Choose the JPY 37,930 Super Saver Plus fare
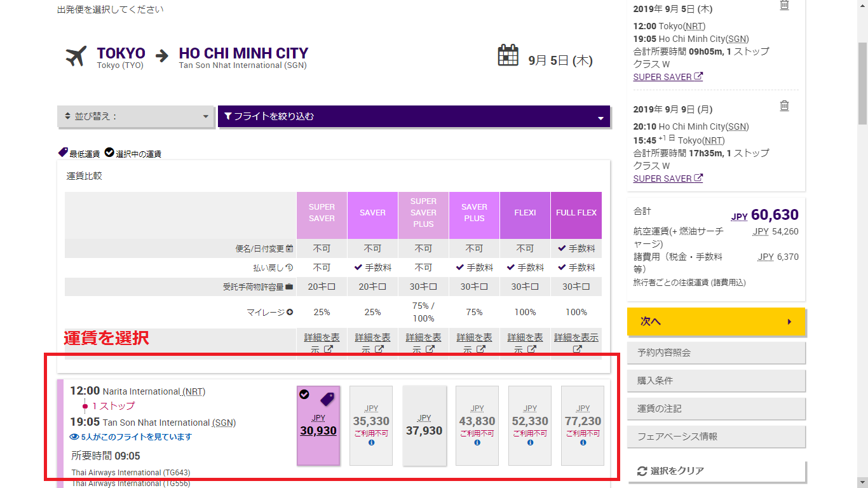868x488 pixels. (424, 425)
